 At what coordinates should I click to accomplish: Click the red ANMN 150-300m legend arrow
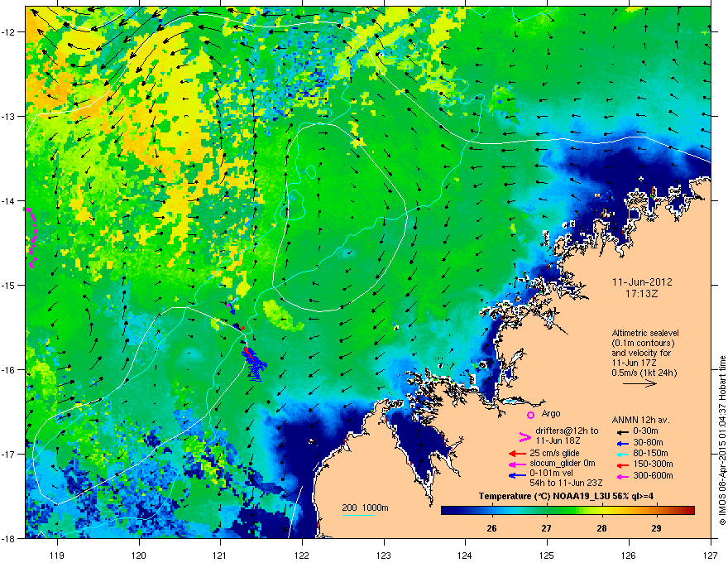(x=621, y=464)
